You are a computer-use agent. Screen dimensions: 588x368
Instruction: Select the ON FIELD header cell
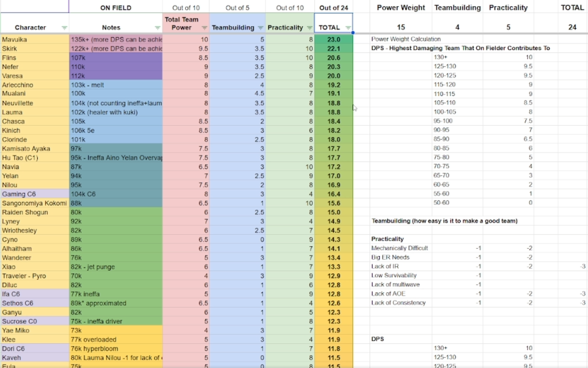115,8
